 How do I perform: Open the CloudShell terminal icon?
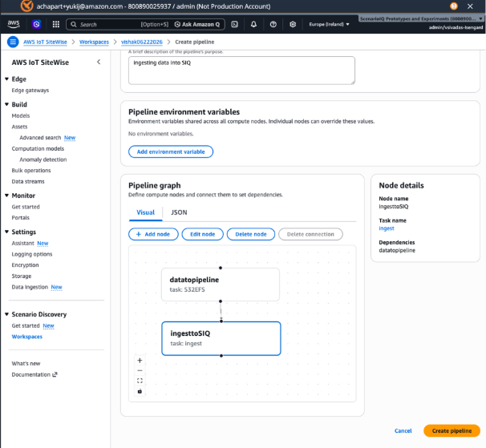[x=235, y=24]
